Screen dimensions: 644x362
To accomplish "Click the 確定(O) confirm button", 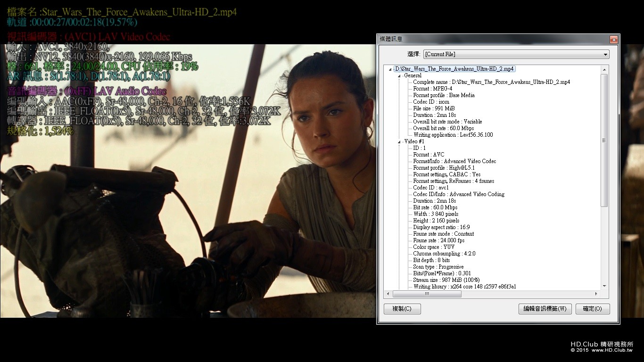I will point(593,309).
